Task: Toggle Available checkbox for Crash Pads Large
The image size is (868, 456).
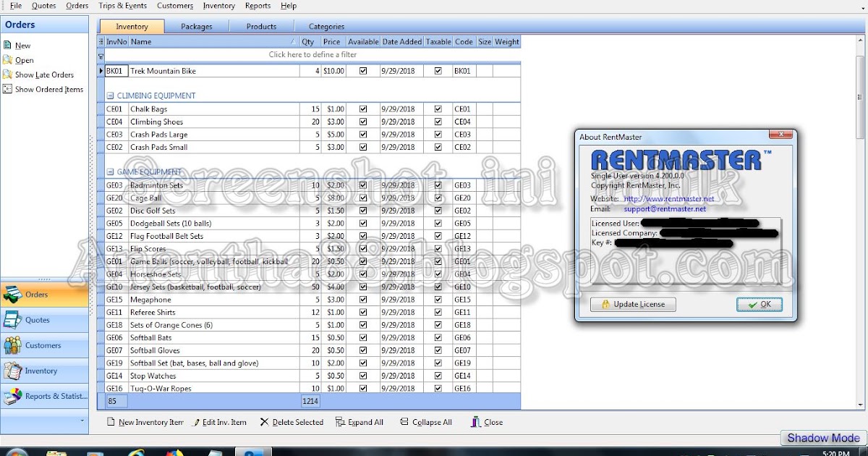Action: [363, 135]
